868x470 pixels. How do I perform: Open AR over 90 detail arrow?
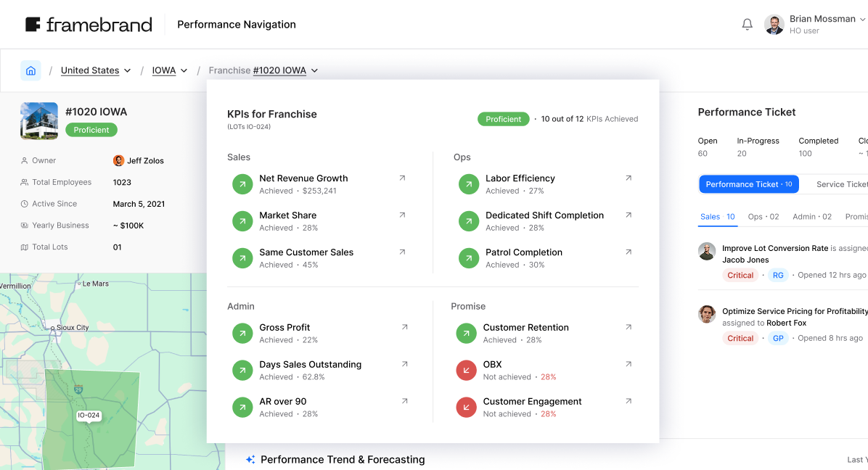405,401
